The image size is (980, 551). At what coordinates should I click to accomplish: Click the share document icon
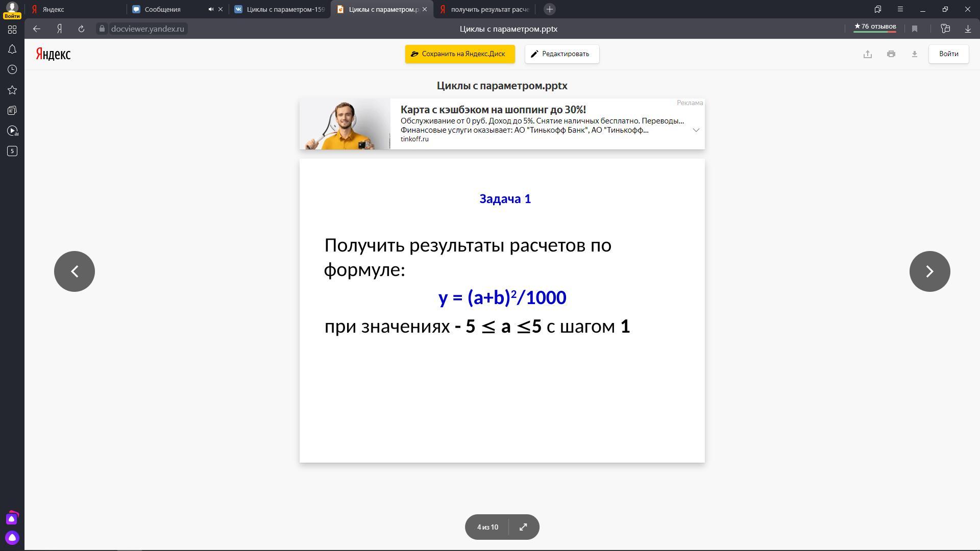(x=868, y=54)
